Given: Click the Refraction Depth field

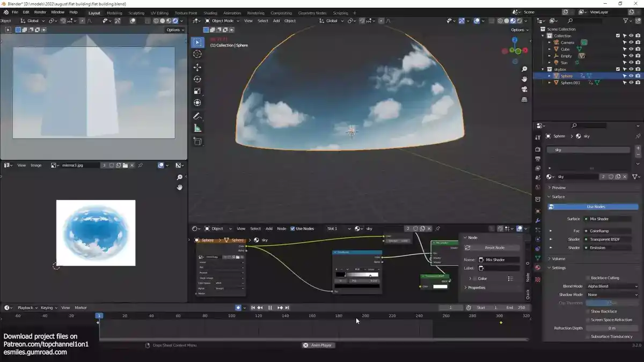Looking at the screenshot, I should click(x=612, y=328).
